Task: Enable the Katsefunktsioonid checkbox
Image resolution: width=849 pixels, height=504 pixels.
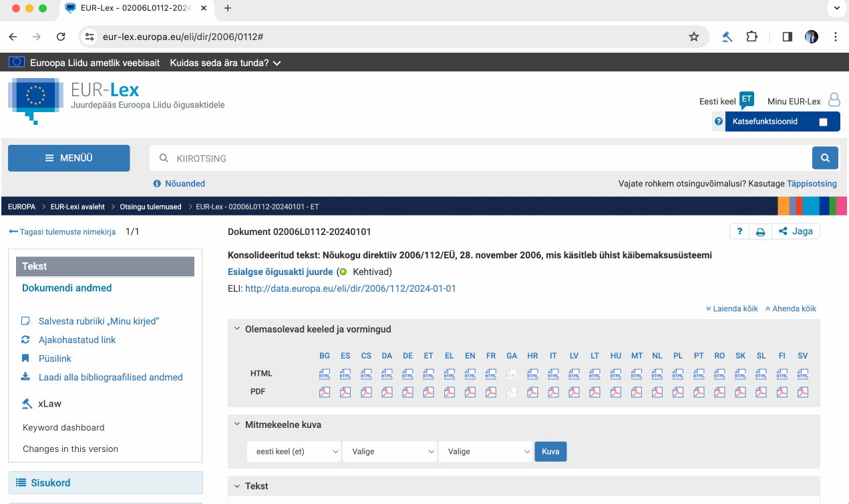Action: click(x=823, y=121)
